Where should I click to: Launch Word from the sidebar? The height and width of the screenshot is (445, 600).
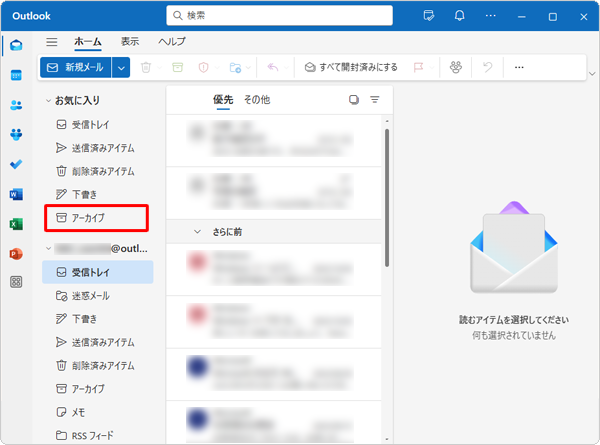pyautogui.click(x=16, y=194)
